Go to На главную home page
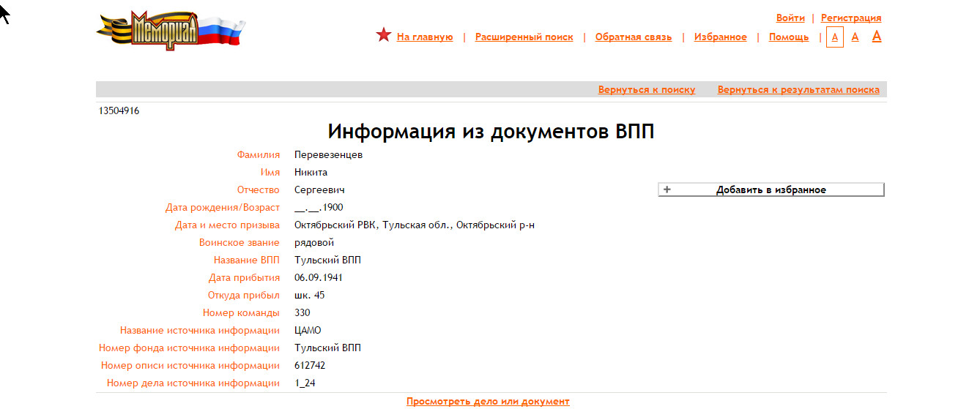Screen dimensions: 980x409 tap(425, 37)
